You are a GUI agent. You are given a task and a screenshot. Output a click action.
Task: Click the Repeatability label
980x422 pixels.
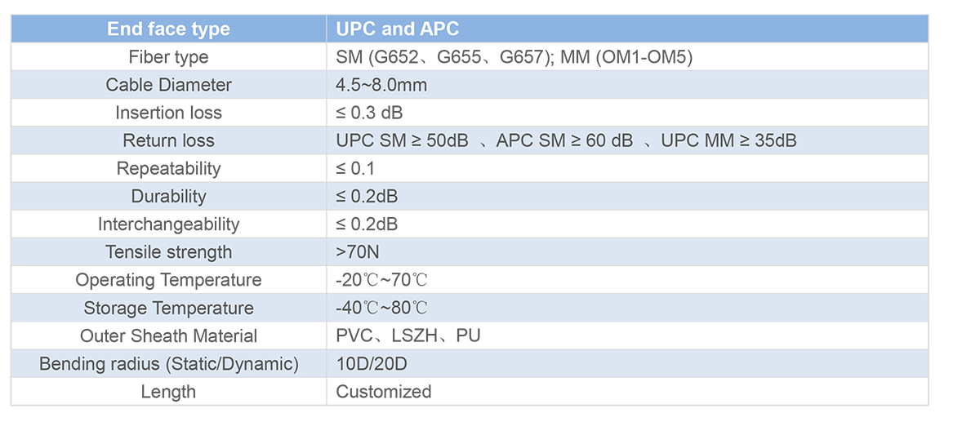click(x=168, y=168)
